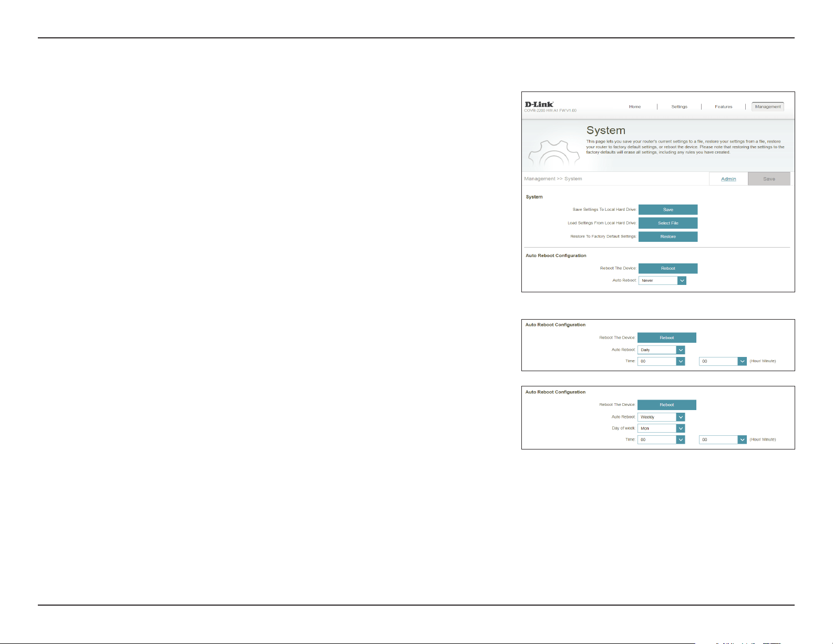Follow the Admin link

[728, 179]
